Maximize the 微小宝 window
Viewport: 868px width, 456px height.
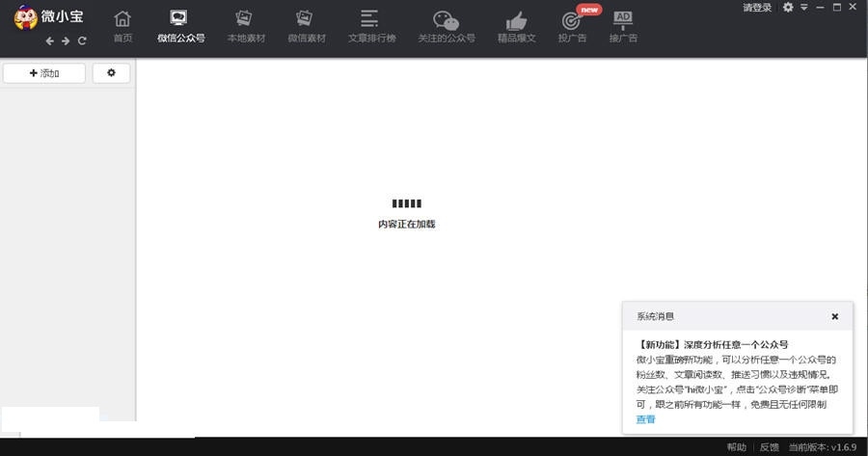pos(836,7)
